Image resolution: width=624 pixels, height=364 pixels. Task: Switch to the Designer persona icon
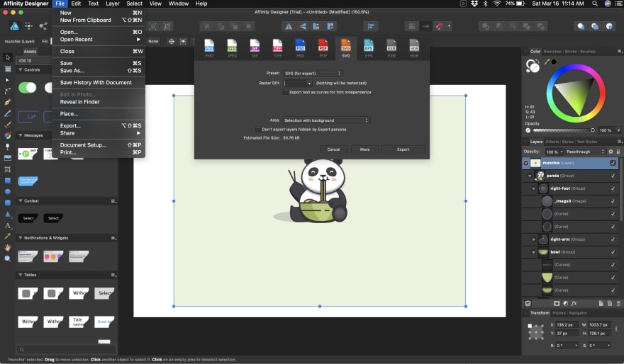[x=14, y=26]
